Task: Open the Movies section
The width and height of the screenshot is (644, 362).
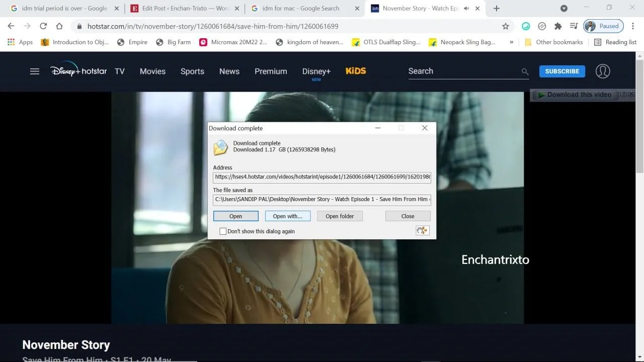Action: (x=152, y=71)
